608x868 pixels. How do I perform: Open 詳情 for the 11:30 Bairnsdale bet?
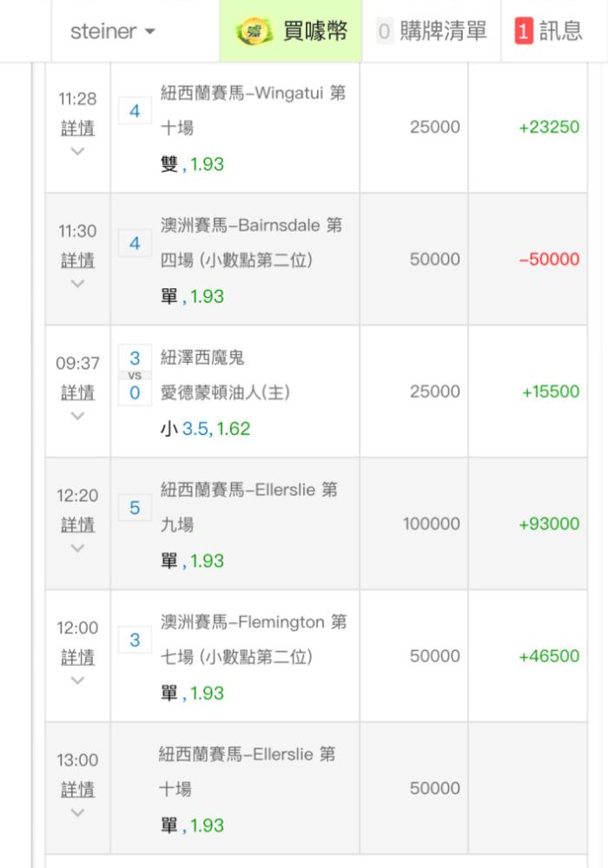point(77,260)
